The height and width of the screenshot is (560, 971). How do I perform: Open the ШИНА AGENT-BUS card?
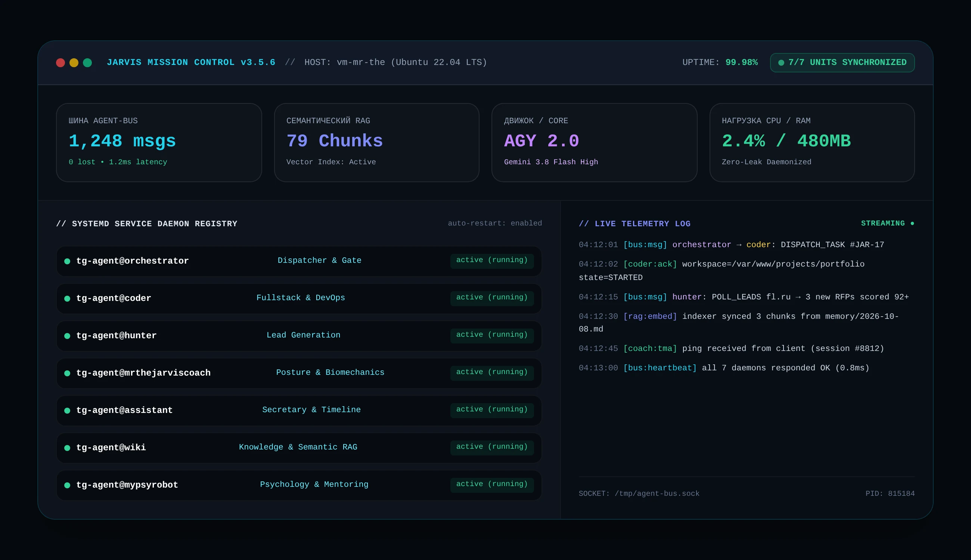coord(159,142)
